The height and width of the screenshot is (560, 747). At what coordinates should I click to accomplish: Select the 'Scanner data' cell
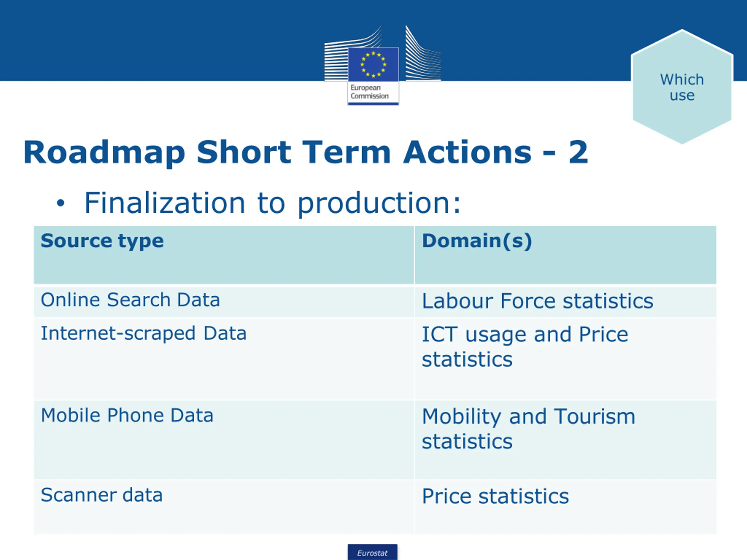coord(224,507)
